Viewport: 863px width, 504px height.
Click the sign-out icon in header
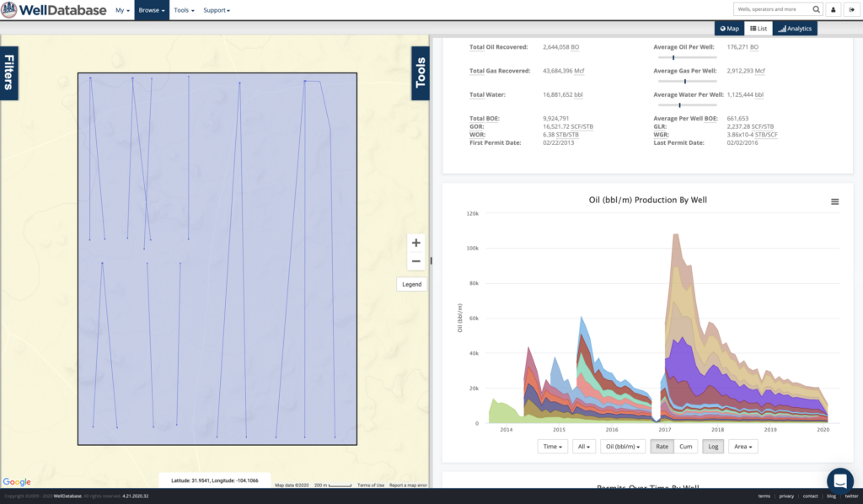pyautogui.click(x=851, y=9)
